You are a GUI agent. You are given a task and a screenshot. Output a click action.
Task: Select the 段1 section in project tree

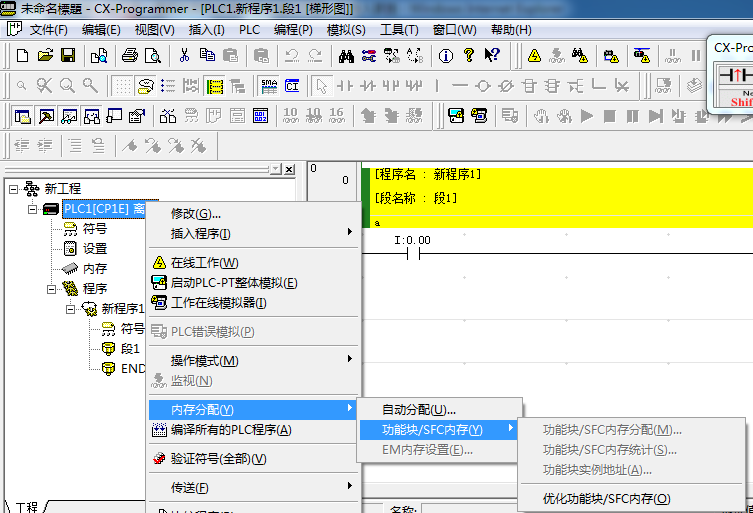(130, 348)
